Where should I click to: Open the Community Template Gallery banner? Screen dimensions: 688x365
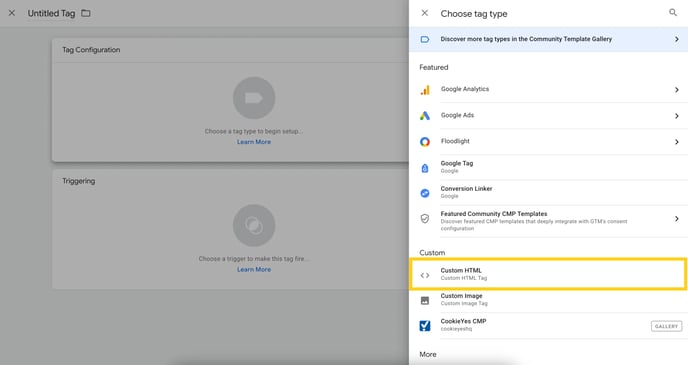coord(548,39)
